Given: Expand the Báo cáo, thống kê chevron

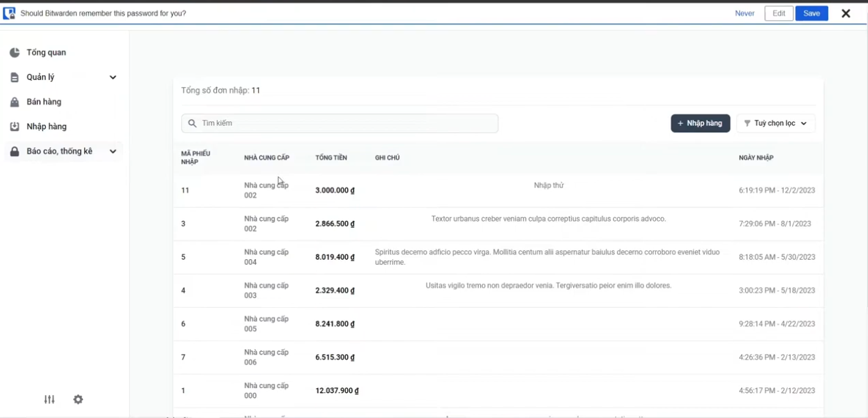Looking at the screenshot, I should (x=113, y=151).
